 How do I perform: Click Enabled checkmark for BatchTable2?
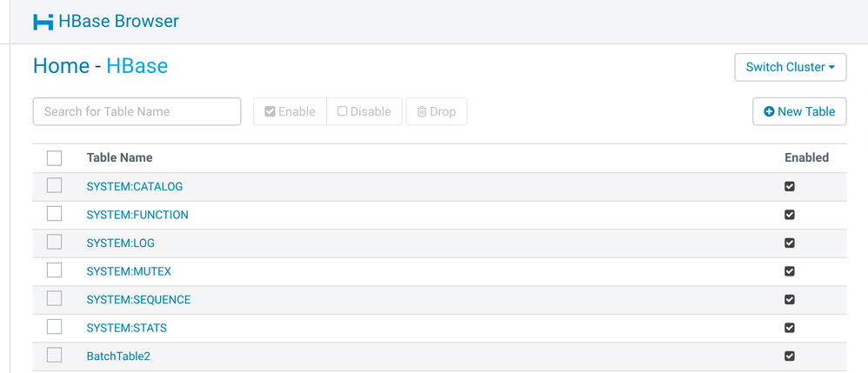point(790,356)
